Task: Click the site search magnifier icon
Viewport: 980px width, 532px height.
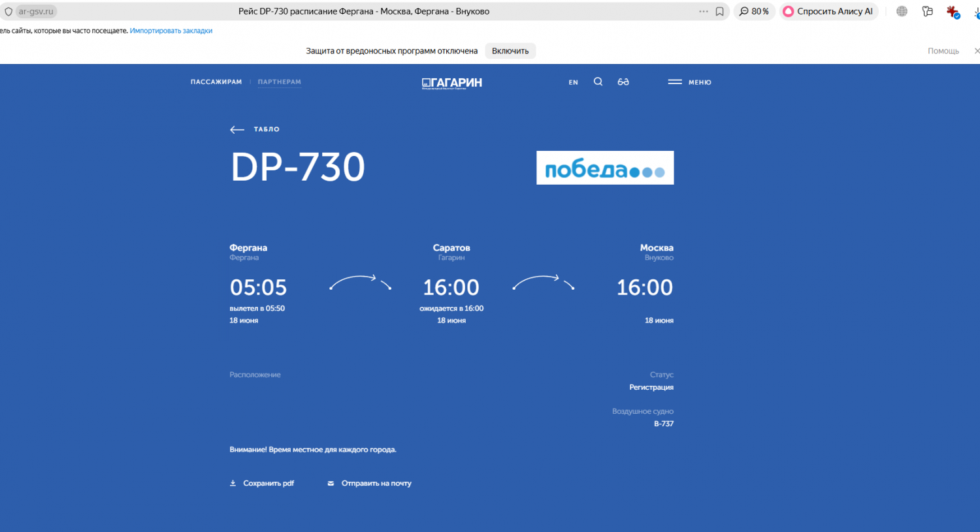Action: click(x=598, y=82)
